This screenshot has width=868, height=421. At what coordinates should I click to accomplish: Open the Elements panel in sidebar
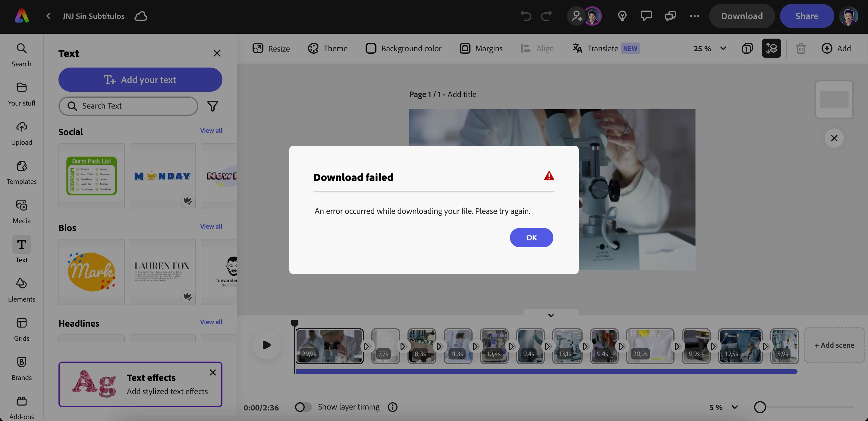[22, 289]
